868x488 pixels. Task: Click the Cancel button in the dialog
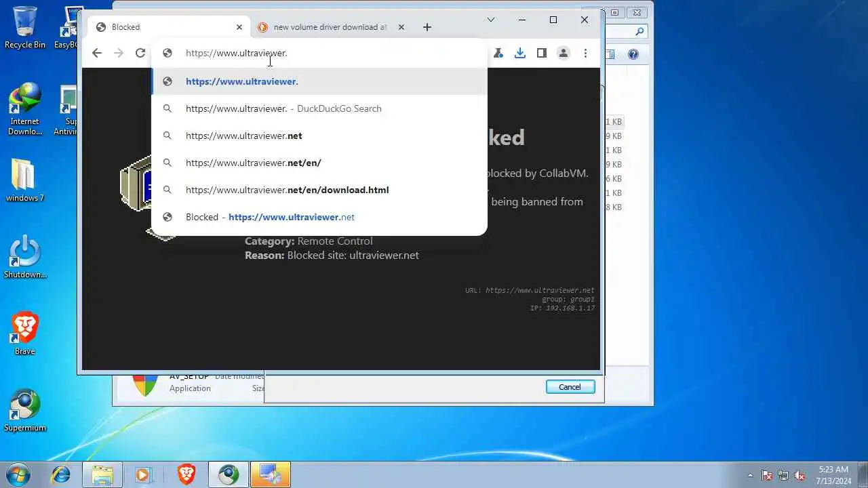click(x=570, y=387)
